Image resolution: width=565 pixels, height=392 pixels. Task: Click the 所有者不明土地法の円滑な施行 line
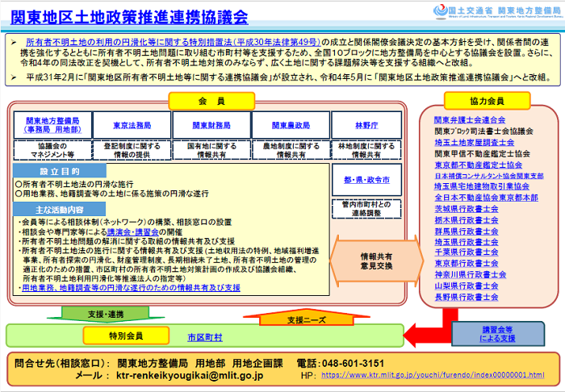[74, 184]
